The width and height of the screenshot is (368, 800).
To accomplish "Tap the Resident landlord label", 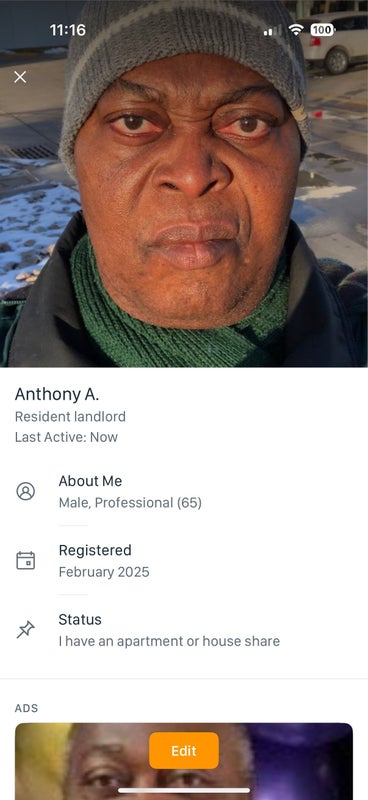I will 70,417.
